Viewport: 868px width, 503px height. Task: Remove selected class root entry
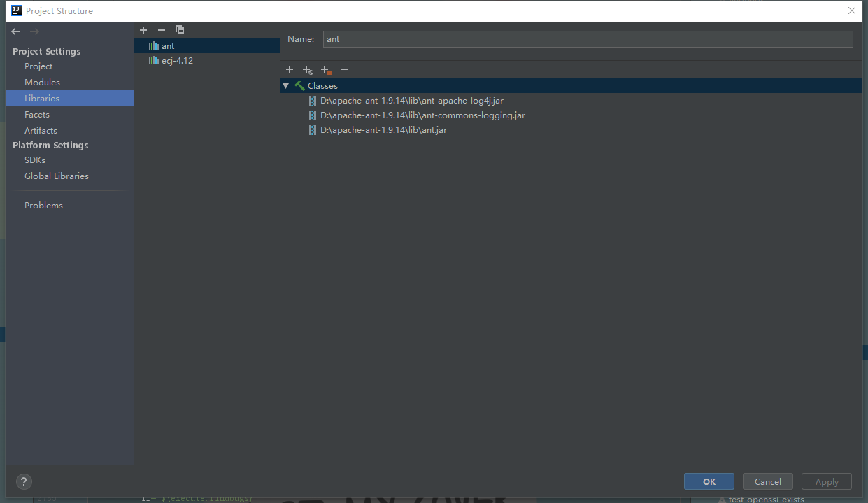[344, 69]
